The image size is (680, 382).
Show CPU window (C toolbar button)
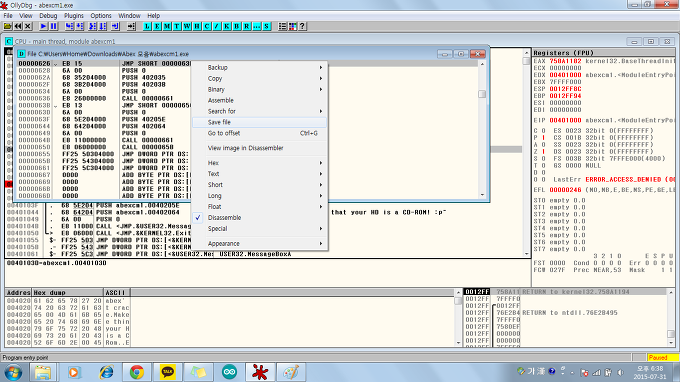click(x=207, y=26)
